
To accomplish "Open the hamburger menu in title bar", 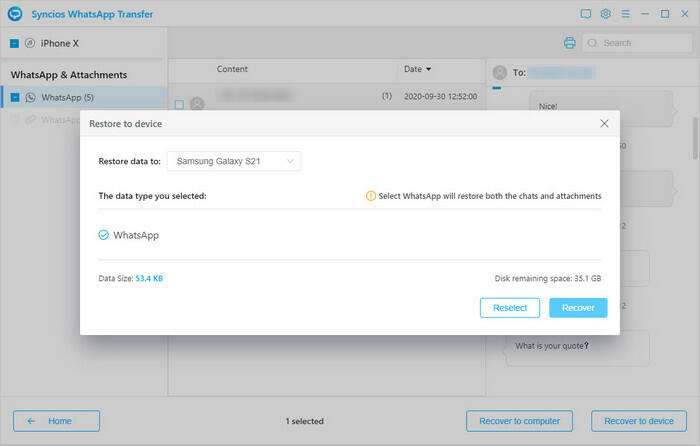I will tap(625, 14).
